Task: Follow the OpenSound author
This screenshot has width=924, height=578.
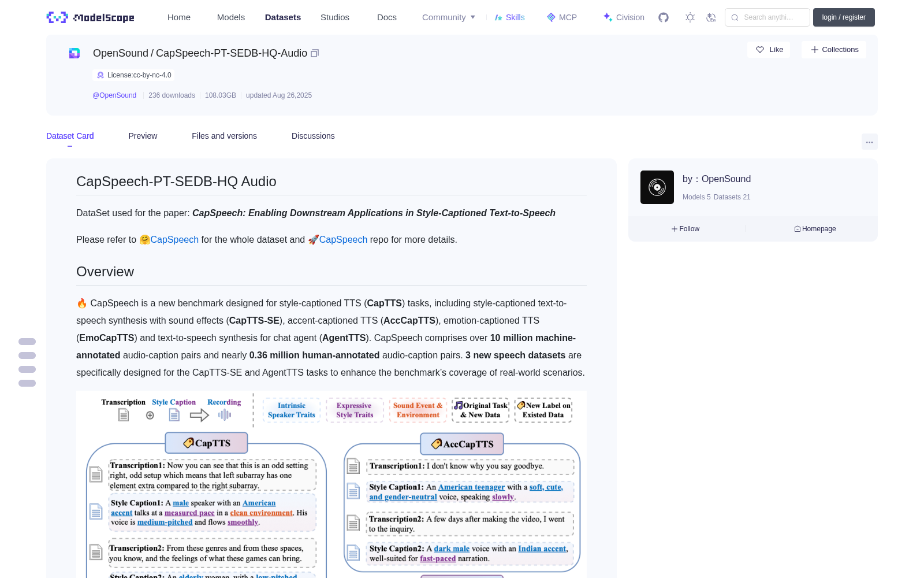Action: (685, 229)
